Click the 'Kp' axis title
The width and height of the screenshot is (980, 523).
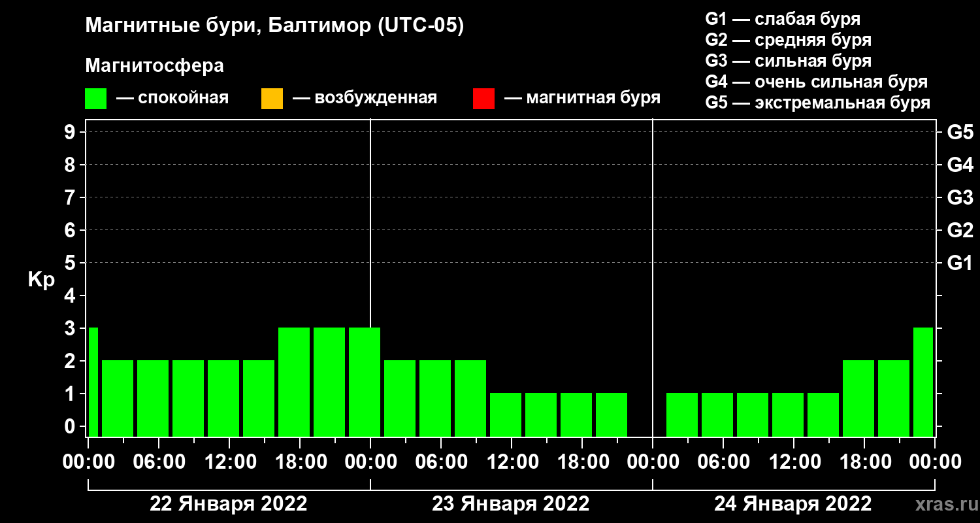42,279
